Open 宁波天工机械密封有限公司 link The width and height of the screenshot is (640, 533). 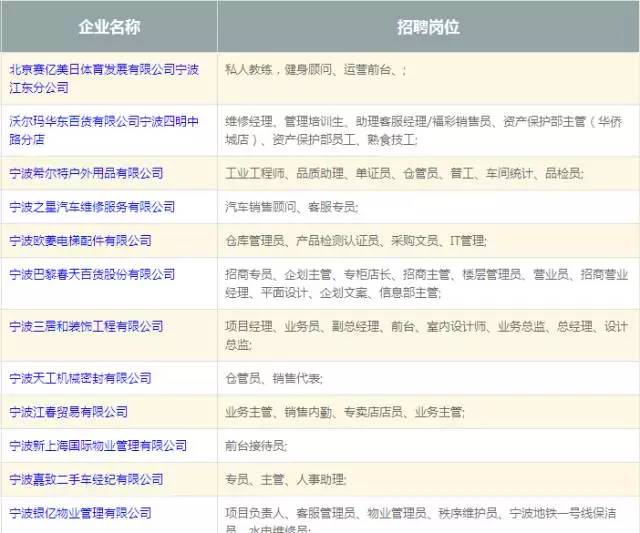tap(80, 378)
